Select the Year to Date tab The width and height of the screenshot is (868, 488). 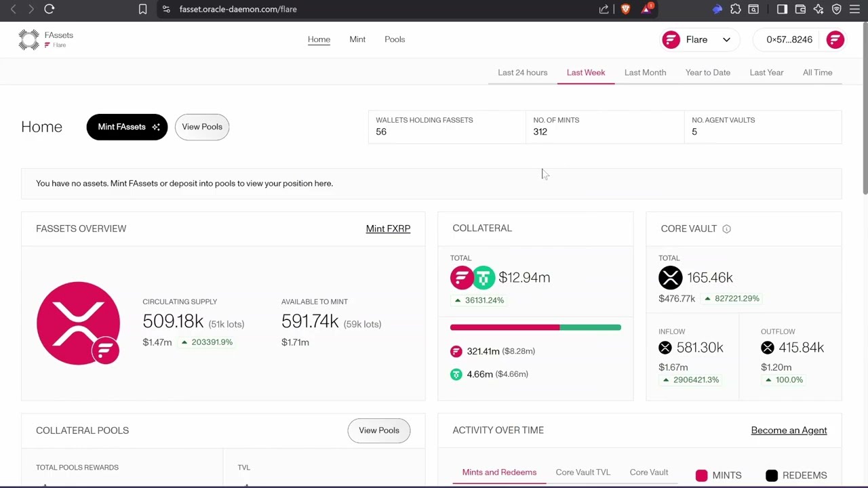point(708,73)
